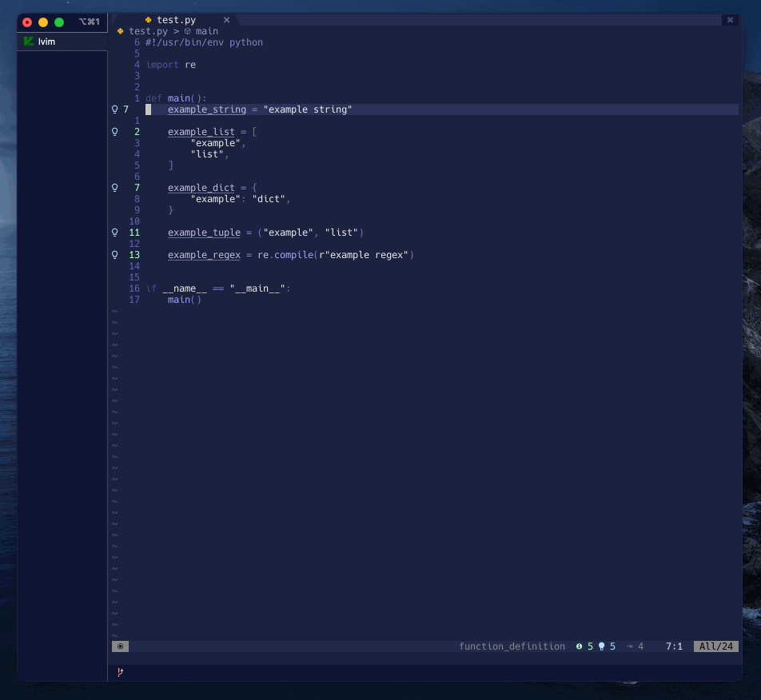Click 'function_definition' in the status line
Viewport: 761px width, 700px height.
(x=512, y=646)
